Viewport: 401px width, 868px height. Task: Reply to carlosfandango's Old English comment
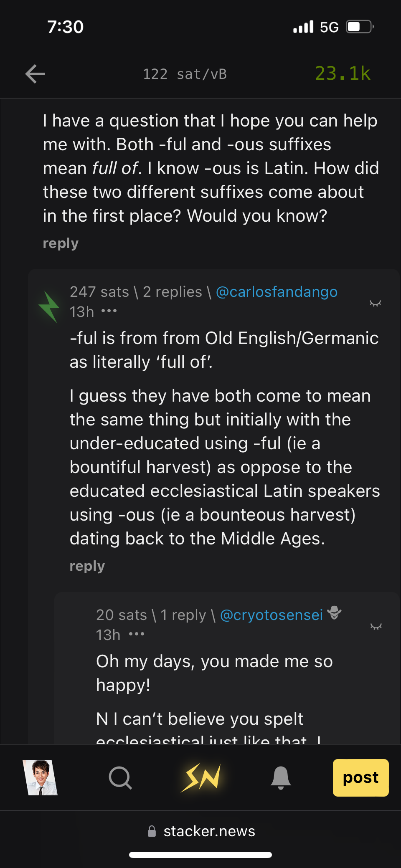[87, 566]
